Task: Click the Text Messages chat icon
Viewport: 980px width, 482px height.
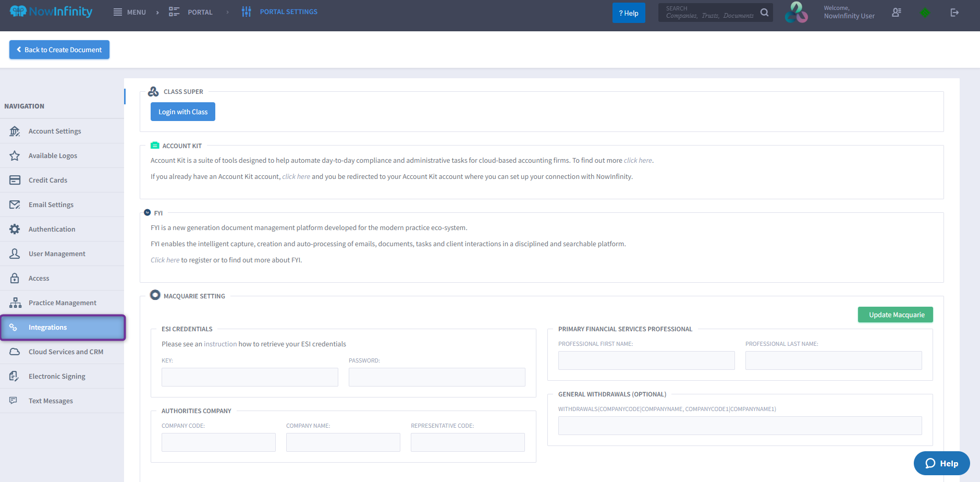Action: tap(14, 401)
